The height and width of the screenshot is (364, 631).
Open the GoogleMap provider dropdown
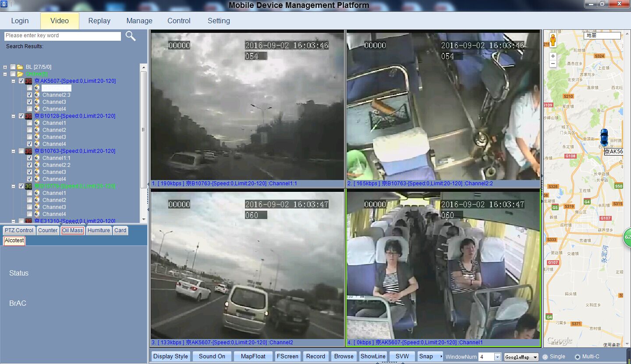tap(535, 357)
